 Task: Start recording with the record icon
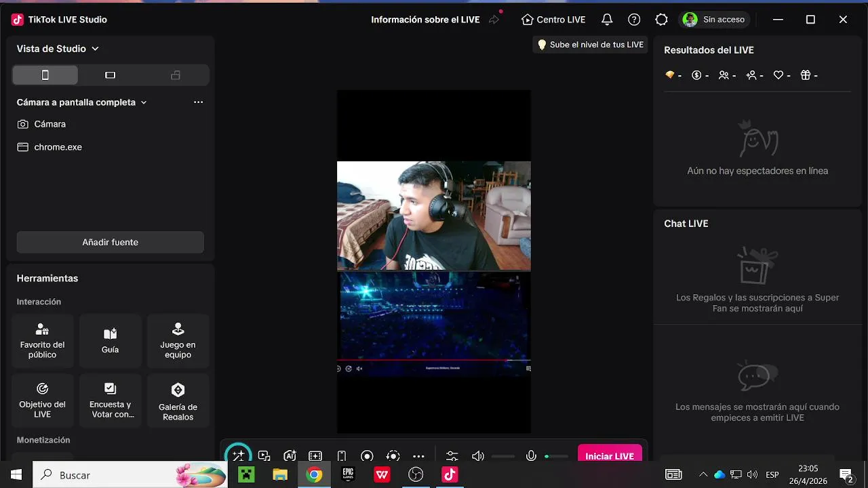(367, 456)
